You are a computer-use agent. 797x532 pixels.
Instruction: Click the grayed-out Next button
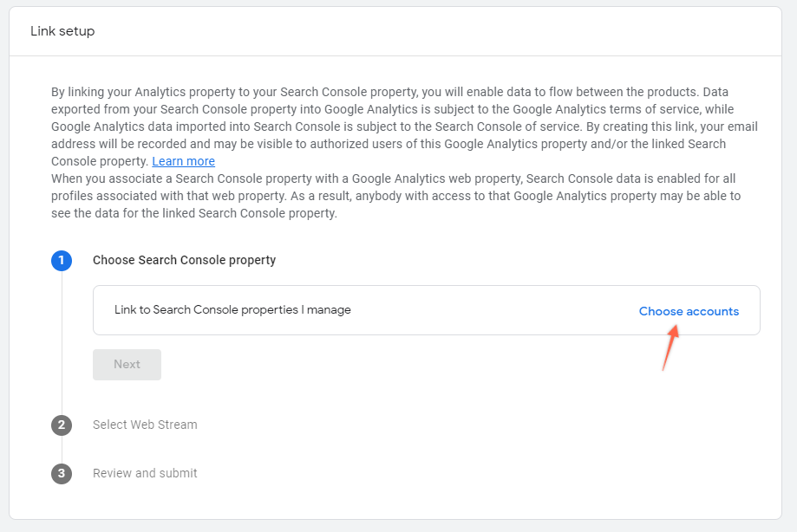(x=127, y=365)
